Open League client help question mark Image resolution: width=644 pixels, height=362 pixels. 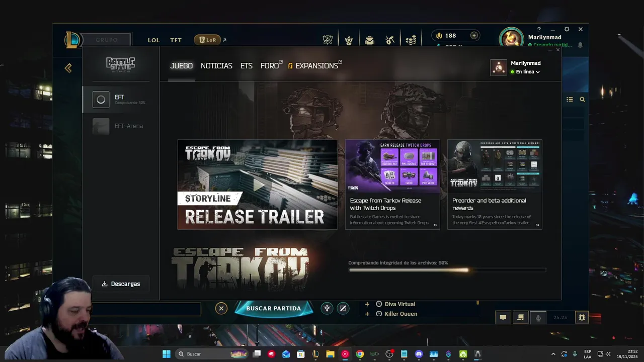pos(539,30)
